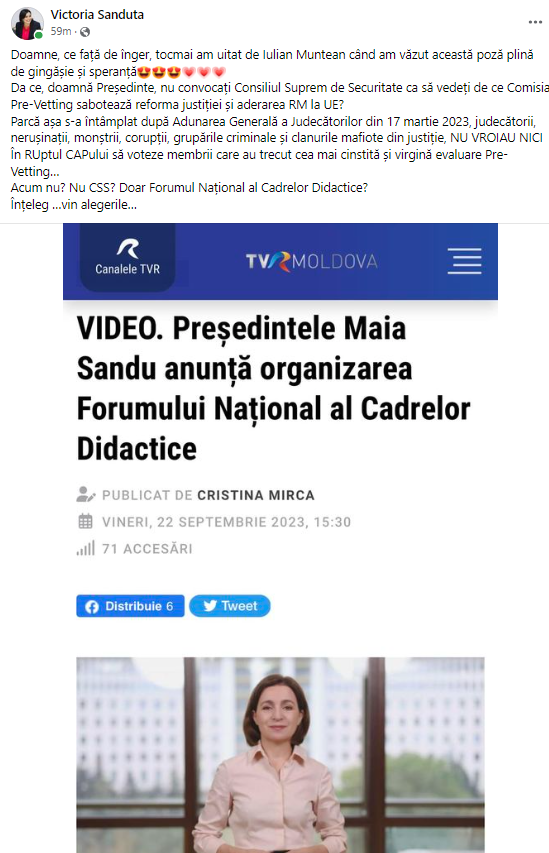The width and height of the screenshot is (549, 853).
Task: Click the article headline about Forumul Național
Action: (x=274, y=388)
